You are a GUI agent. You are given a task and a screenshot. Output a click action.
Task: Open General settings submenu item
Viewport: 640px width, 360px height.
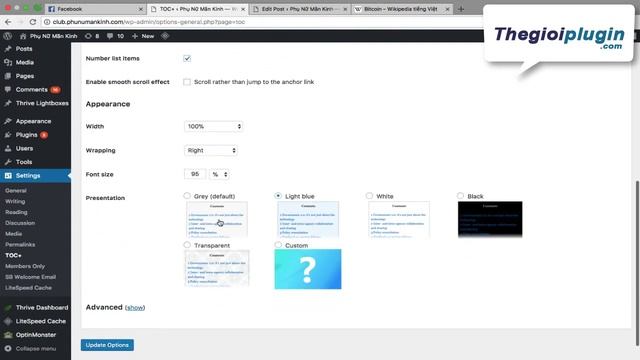pyautogui.click(x=16, y=191)
